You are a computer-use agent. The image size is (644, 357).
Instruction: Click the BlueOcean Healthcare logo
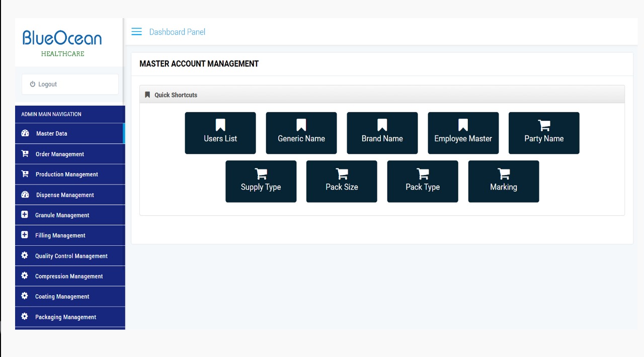pos(62,43)
